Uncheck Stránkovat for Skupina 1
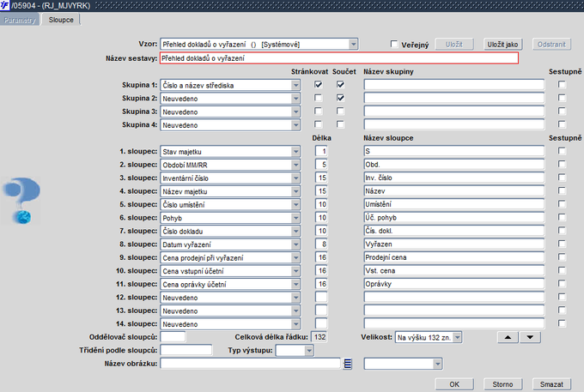The width and height of the screenshot is (584, 392). [x=319, y=85]
